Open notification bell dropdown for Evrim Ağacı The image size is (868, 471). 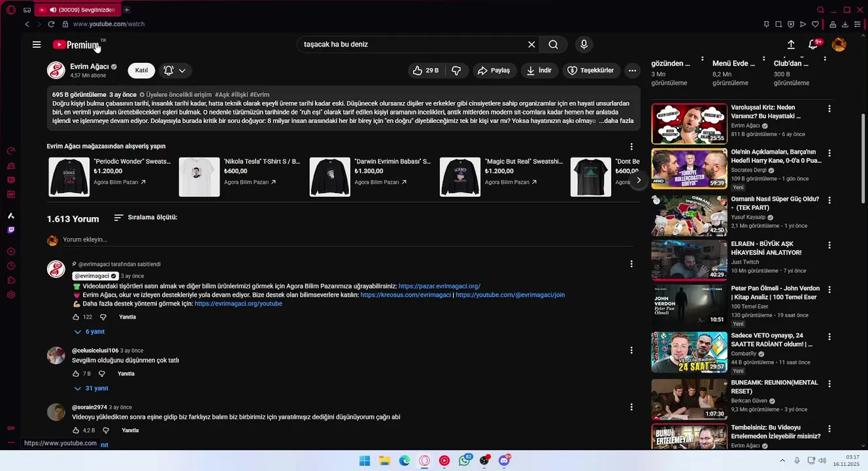tap(175, 71)
